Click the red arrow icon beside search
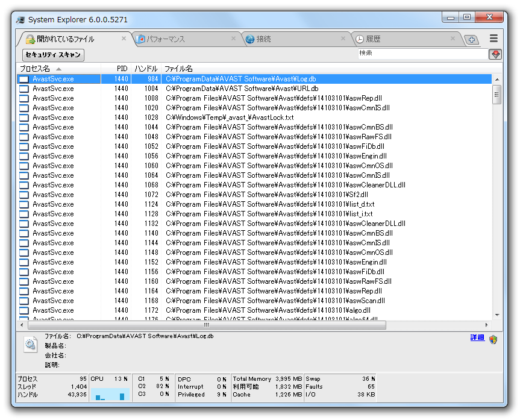This screenshot has height=420, width=520. click(495, 54)
